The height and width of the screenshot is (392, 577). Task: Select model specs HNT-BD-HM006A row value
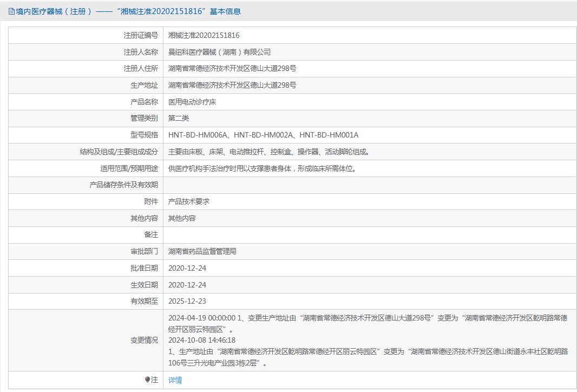click(x=263, y=135)
